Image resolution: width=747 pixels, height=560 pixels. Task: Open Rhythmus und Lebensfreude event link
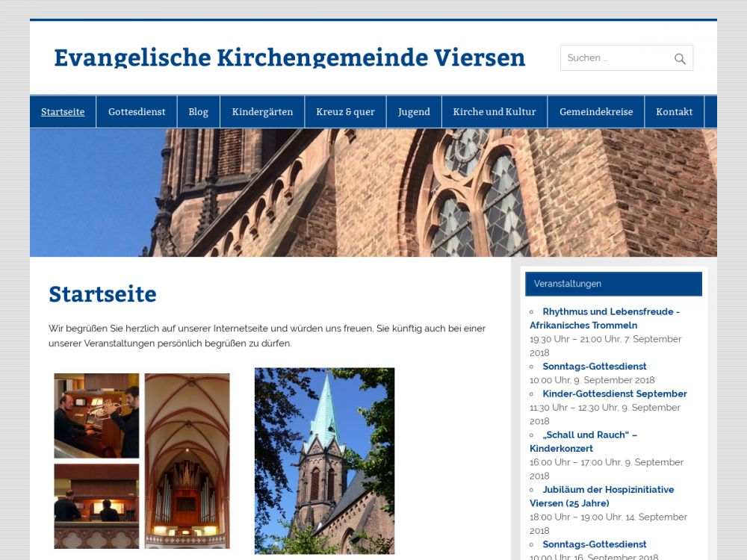coord(610,311)
